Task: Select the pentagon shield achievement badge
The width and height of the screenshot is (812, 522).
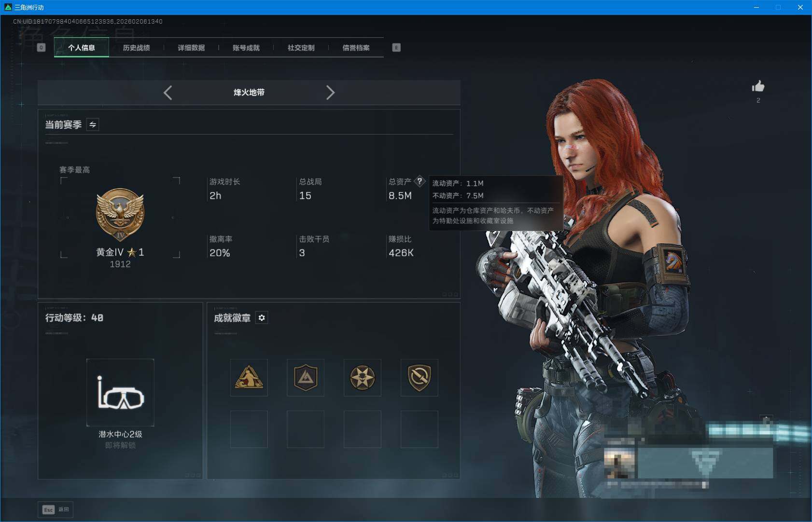Action: tap(306, 378)
